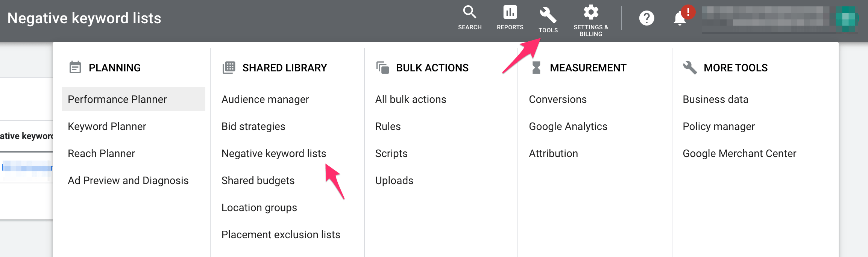Open the notifications bell icon
The height and width of the screenshot is (257, 868).
pyautogui.click(x=680, y=18)
